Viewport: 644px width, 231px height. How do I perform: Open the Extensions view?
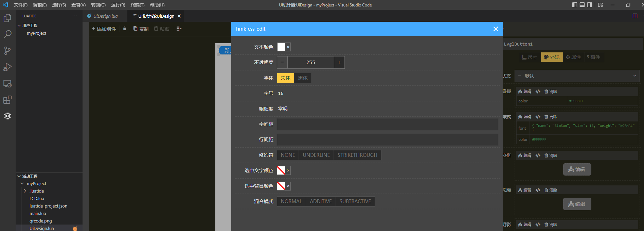(x=7, y=100)
